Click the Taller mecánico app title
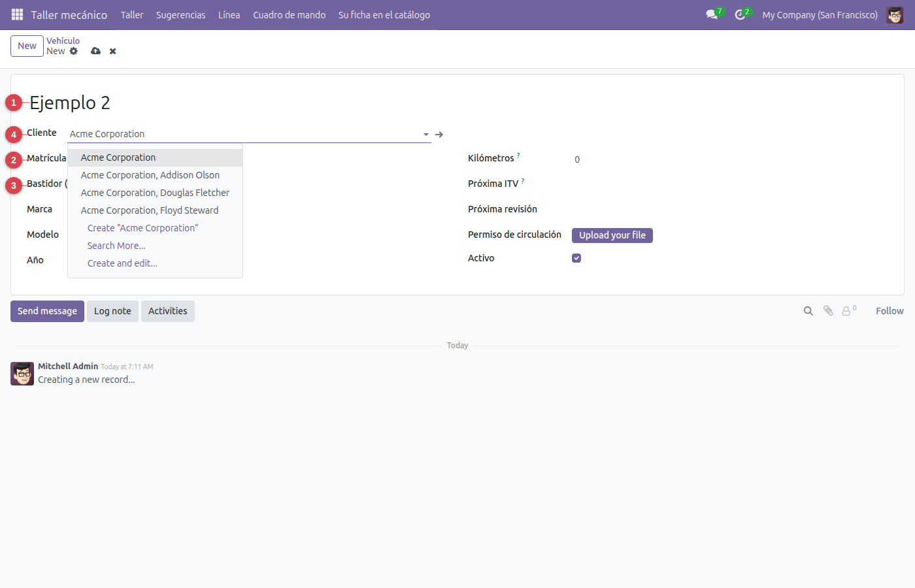Image resolution: width=915 pixels, height=588 pixels. pyautogui.click(x=69, y=15)
